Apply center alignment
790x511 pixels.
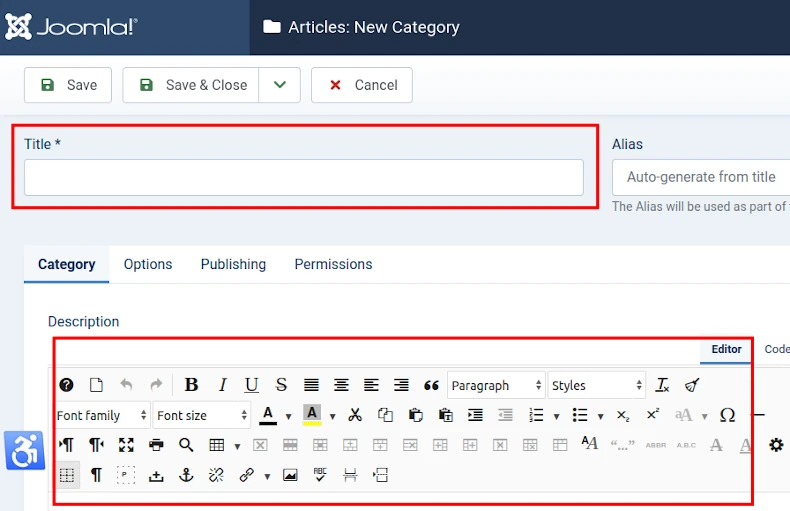click(x=341, y=386)
